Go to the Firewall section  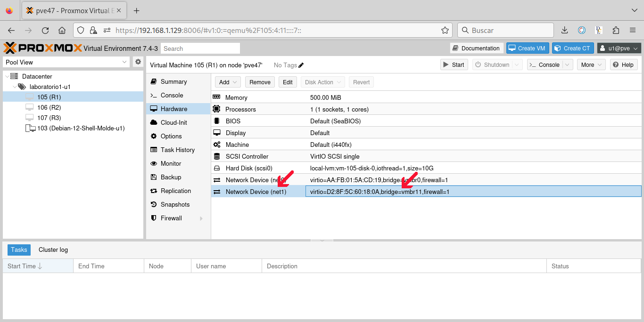pos(178,218)
